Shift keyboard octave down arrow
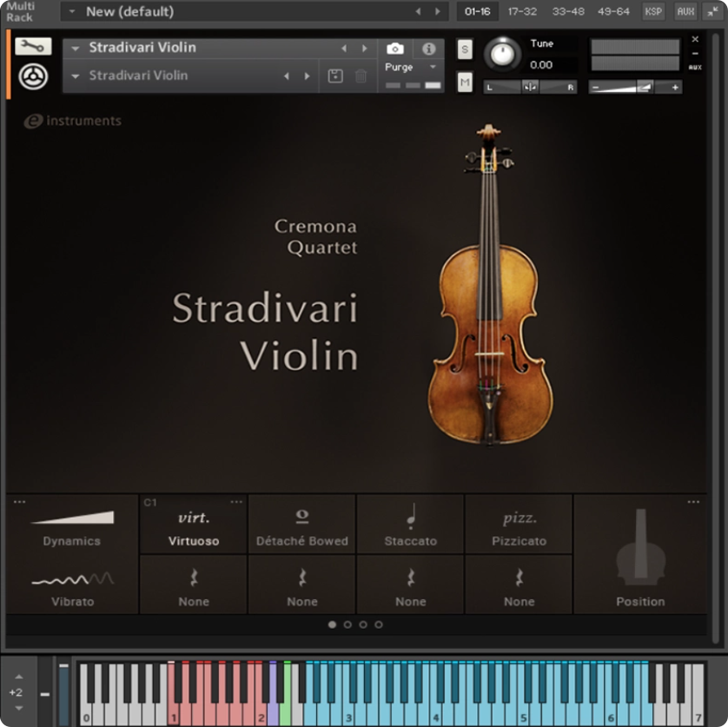This screenshot has height=727, width=728. click(x=18, y=708)
